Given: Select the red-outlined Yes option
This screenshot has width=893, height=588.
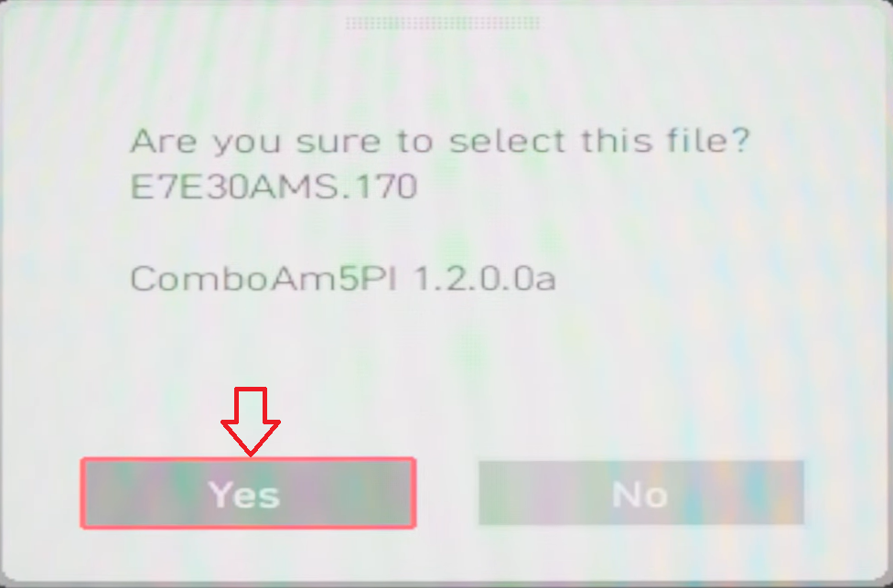Looking at the screenshot, I should (x=248, y=493).
